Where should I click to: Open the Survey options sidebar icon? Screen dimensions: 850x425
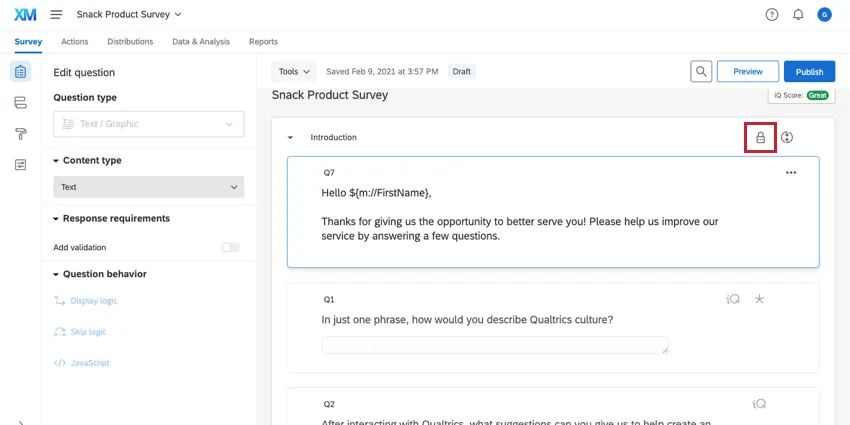coord(20,165)
